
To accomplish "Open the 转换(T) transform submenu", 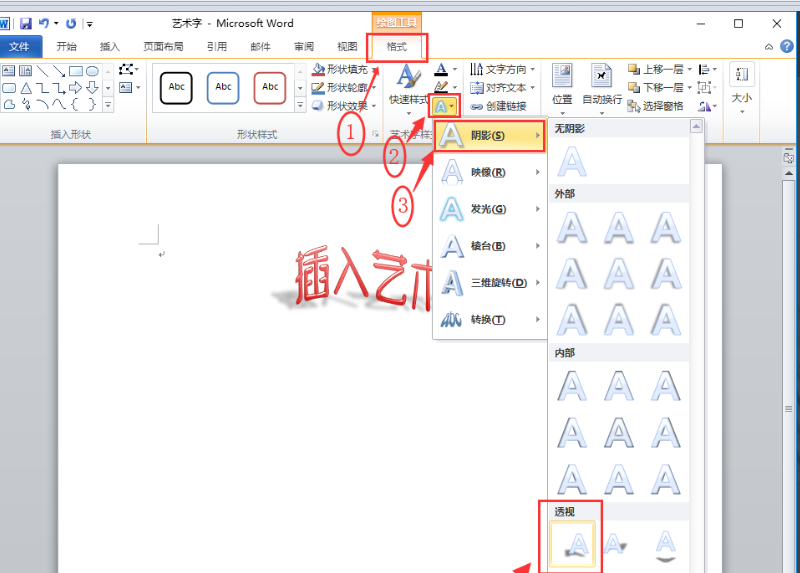I will coord(489,319).
